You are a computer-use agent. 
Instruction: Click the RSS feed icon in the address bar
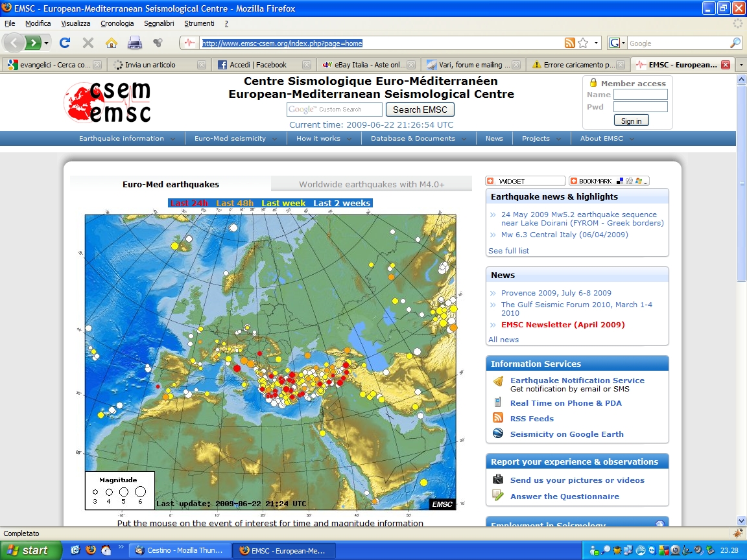point(569,43)
